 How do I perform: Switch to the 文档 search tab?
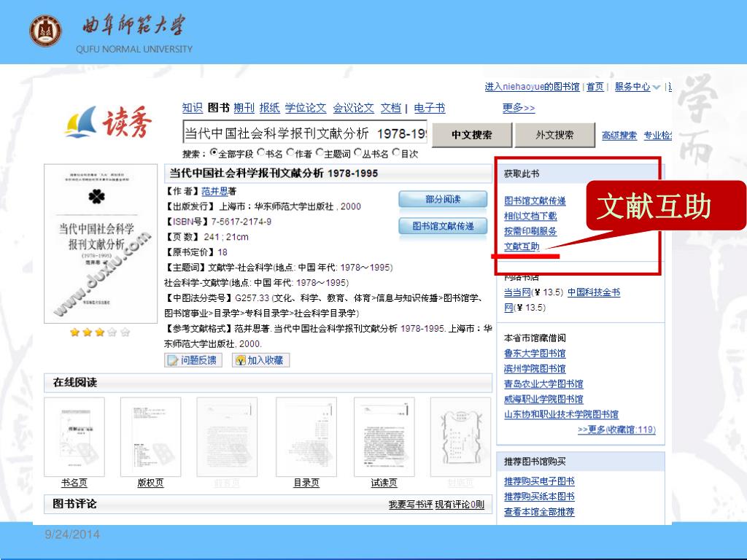click(391, 108)
